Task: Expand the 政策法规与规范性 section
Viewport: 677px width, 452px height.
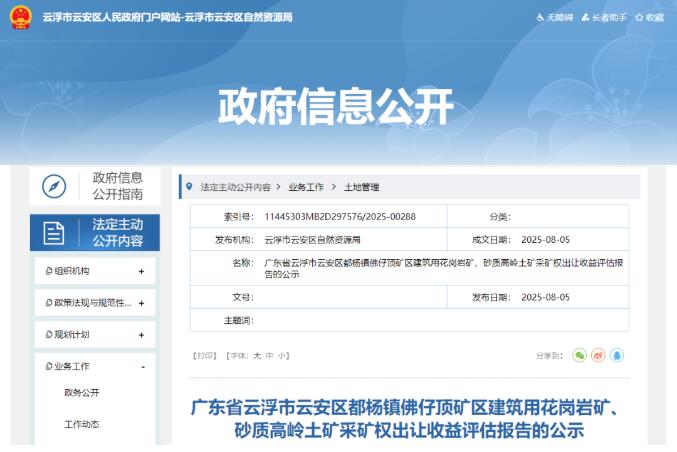Action: [141, 303]
